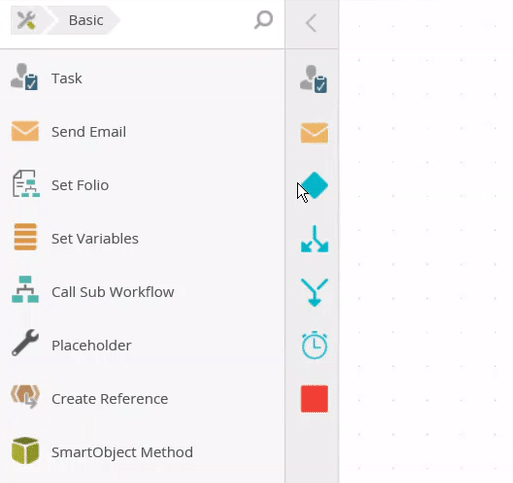Click the Task icon in the list

[24, 77]
